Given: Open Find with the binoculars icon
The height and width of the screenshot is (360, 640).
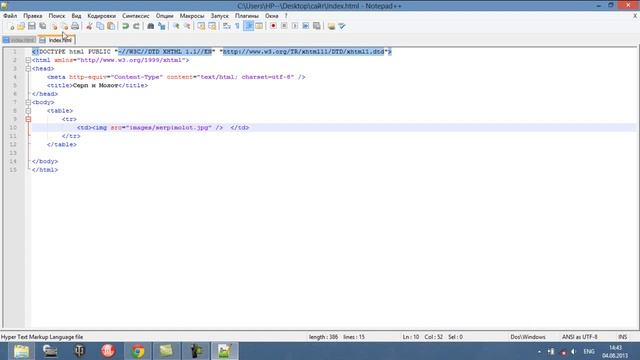Looking at the screenshot, I should [151, 26].
